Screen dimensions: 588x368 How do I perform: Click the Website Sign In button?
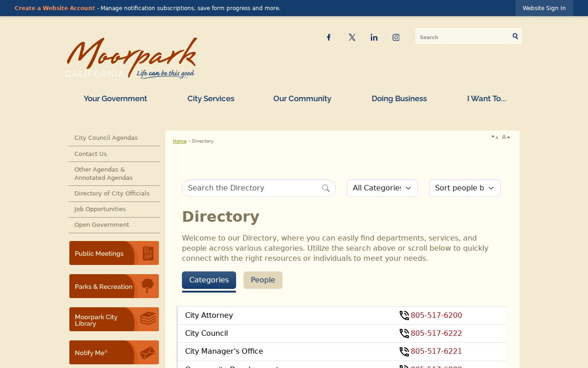point(544,8)
